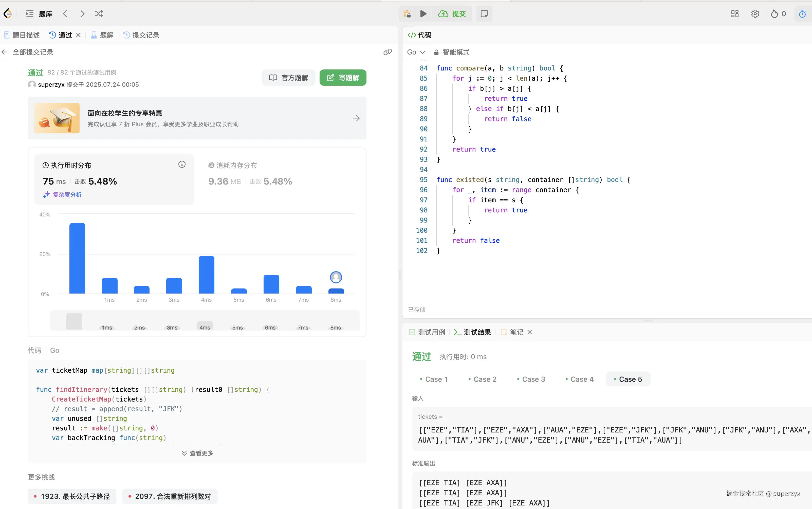
Task: Go to next problem arrow
Action: click(x=82, y=14)
